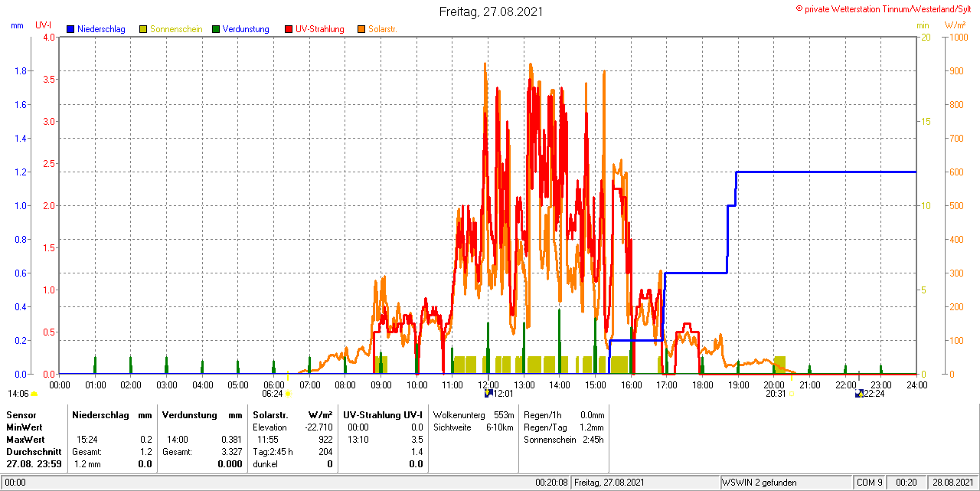Select the Solarstr. legend label
Viewport: 980px width, 491px height.
(382, 29)
